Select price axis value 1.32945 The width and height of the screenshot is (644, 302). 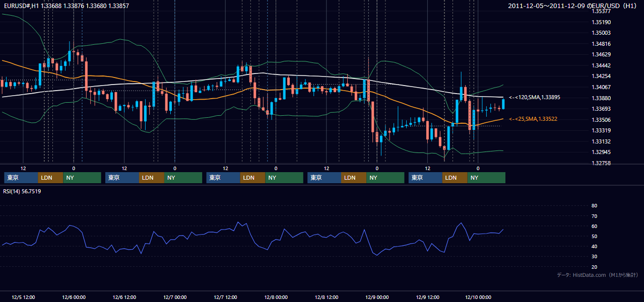point(601,152)
